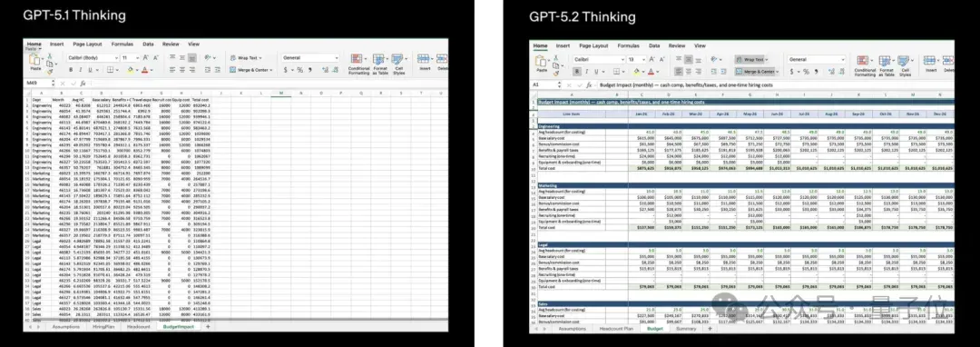Click Percent Style icon in GPT-5.1 window
The width and height of the screenshot is (980, 347).
point(300,70)
